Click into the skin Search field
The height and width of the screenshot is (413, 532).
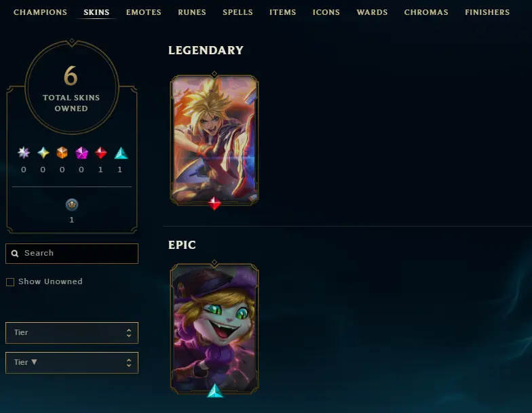tap(72, 254)
